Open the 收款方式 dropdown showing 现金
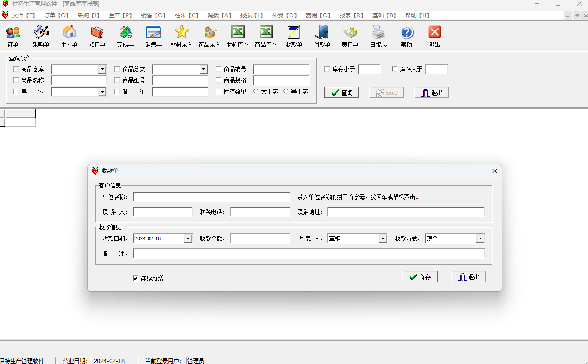The height and width of the screenshot is (364, 588). coord(480,238)
